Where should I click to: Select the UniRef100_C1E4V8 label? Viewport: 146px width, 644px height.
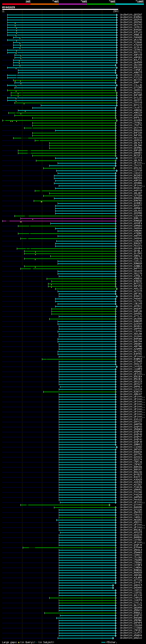pyautogui.click(x=131, y=216)
